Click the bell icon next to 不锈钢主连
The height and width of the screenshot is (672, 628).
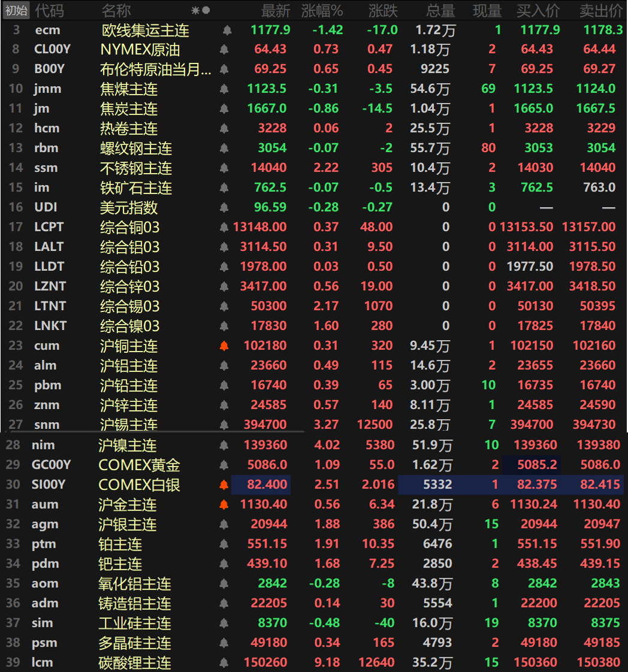[x=224, y=168]
